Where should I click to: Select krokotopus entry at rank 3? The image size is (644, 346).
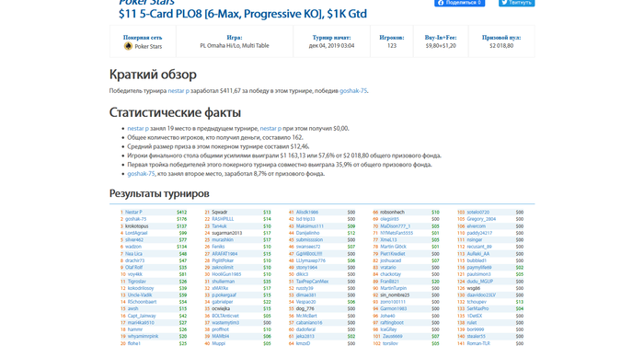[x=137, y=226]
